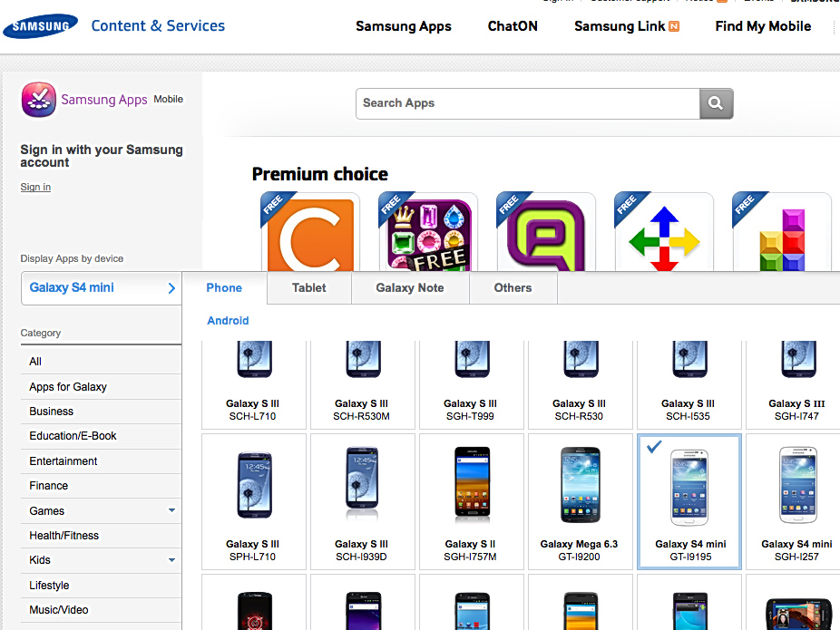Switch to the Phone tab
The height and width of the screenshot is (630, 840).
(x=224, y=288)
